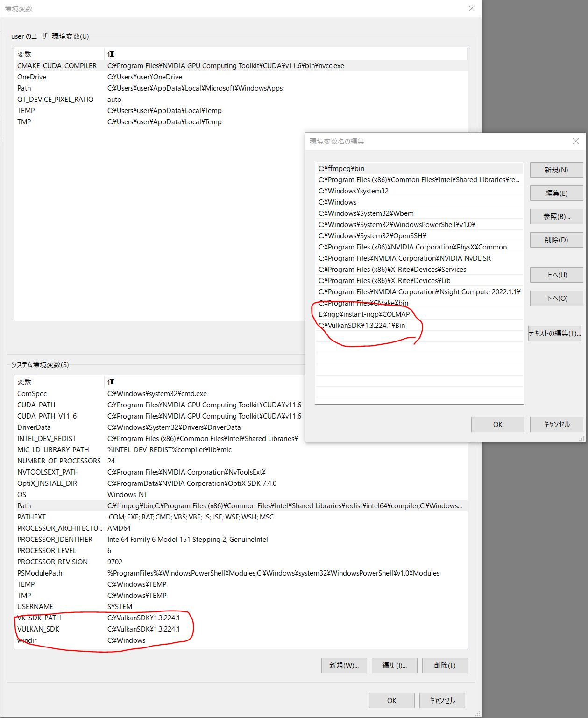Viewport: 588px width, 718px height.
Task: Click 編集(I)... to edit a system variable
Action: (394, 665)
